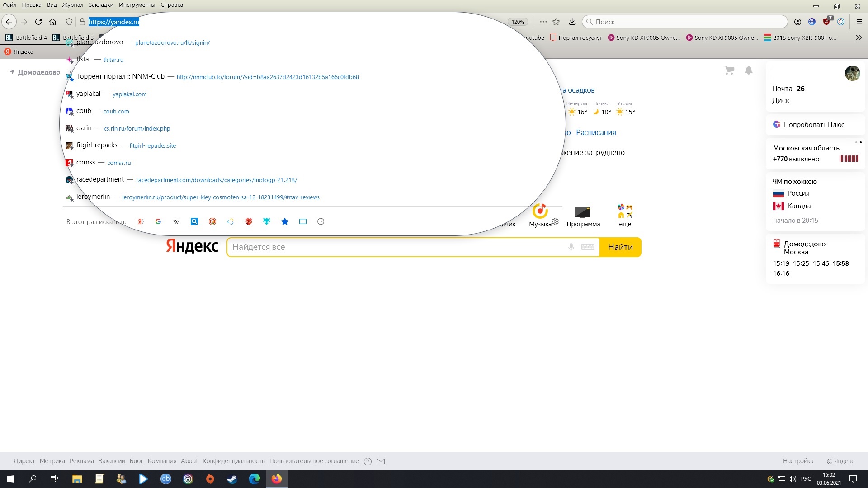Open the page actions three-dots menu
The height and width of the screenshot is (488, 868).
coord(543,22)
